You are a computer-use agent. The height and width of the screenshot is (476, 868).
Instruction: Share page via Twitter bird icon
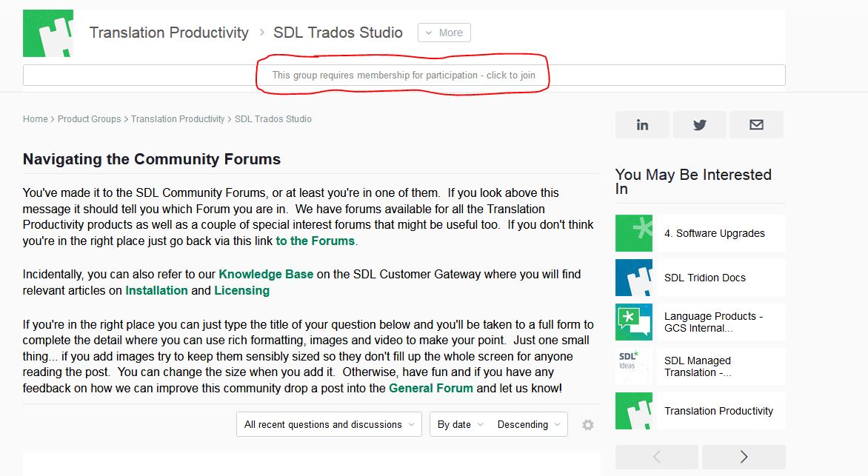700,124
